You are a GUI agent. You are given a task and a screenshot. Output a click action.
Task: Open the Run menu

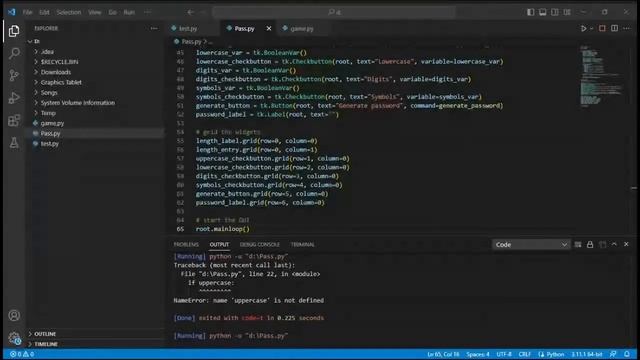coord(129,12)
